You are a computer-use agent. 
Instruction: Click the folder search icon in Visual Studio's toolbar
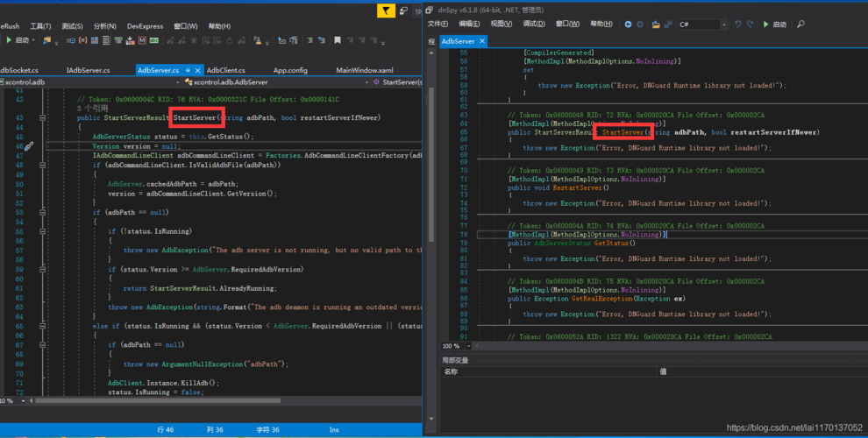[47, 40]
